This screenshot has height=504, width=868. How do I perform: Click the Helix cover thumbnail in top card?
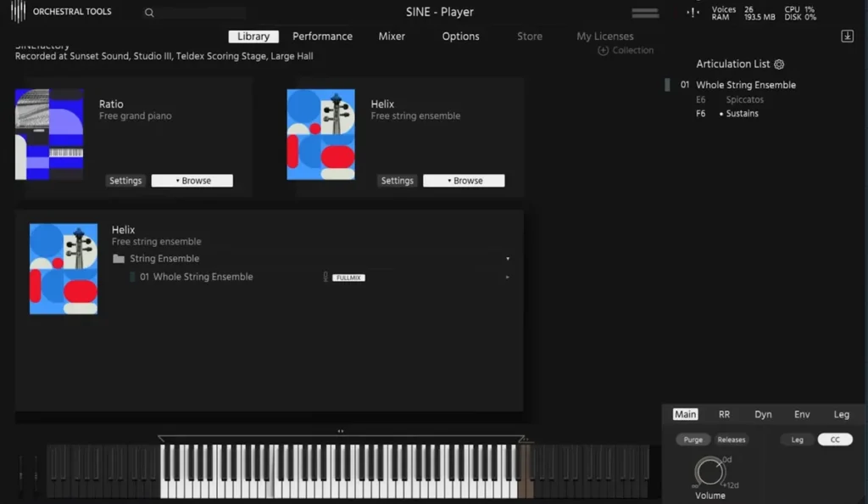click(x=320, y=135)
